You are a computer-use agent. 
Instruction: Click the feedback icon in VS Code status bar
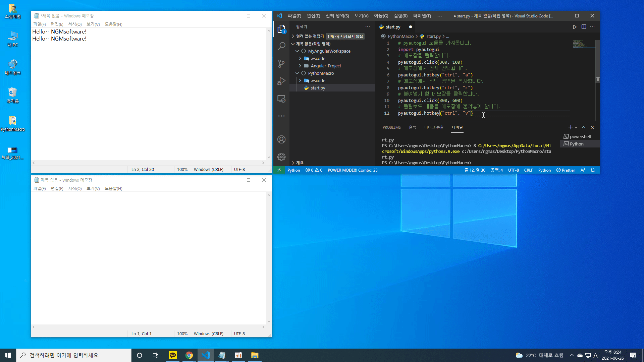[x=583, y=170]
